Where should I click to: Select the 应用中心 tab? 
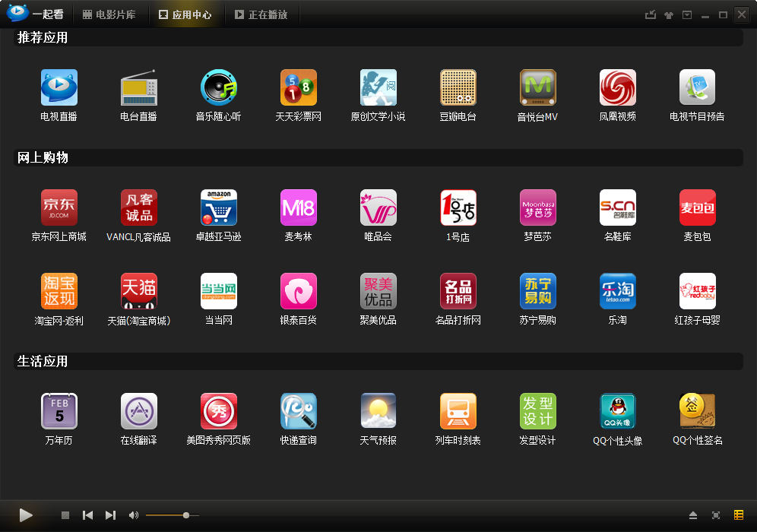(185, 14)
